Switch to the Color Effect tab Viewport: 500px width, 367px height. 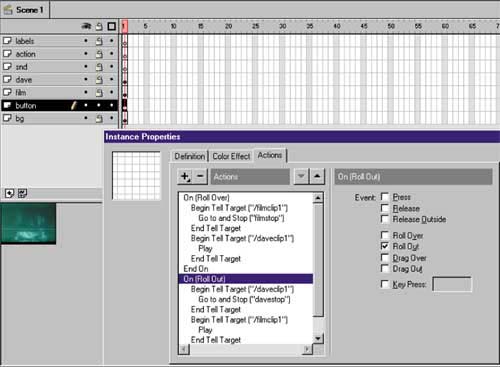(231, 156)
